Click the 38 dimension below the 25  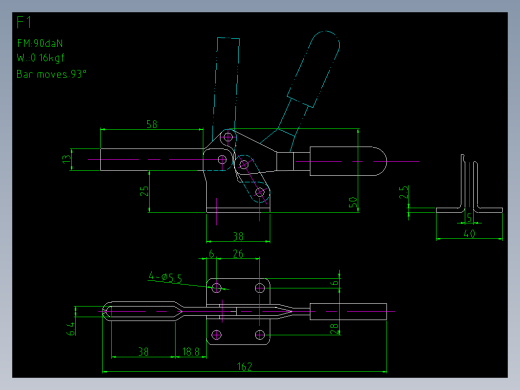(238, 236)
